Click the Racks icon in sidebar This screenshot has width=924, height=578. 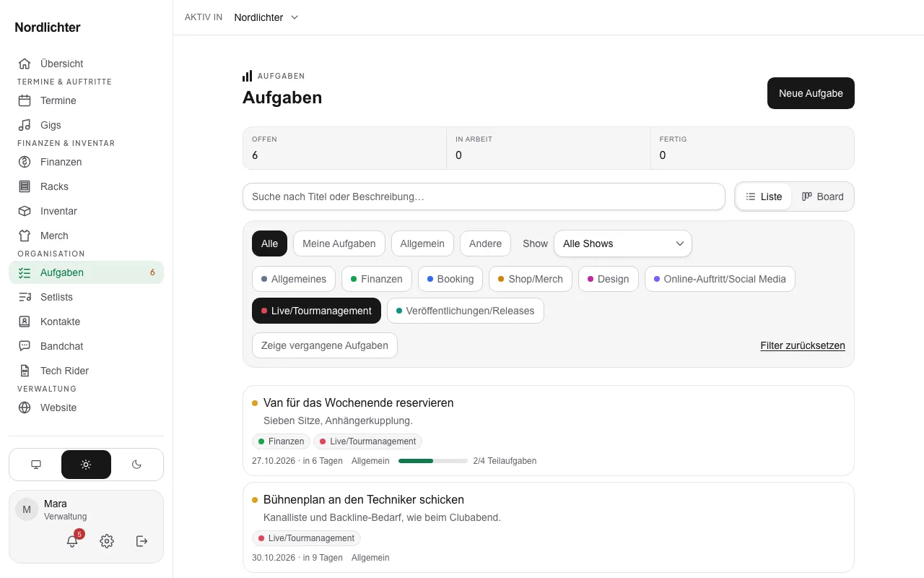point(25,186)
